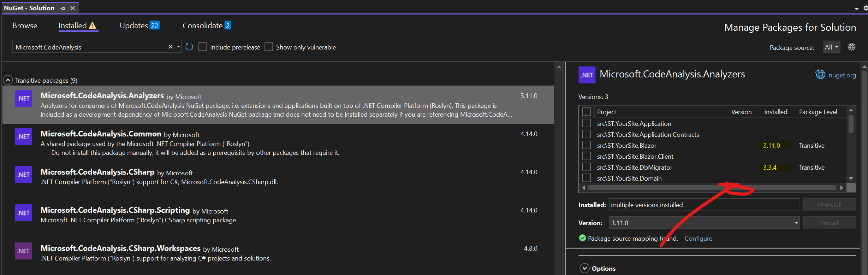The width and height of the screenshot is (868, 275).
Task: Switch to the Browse tab
Action: pyautogui.click(x=25, y=25)
